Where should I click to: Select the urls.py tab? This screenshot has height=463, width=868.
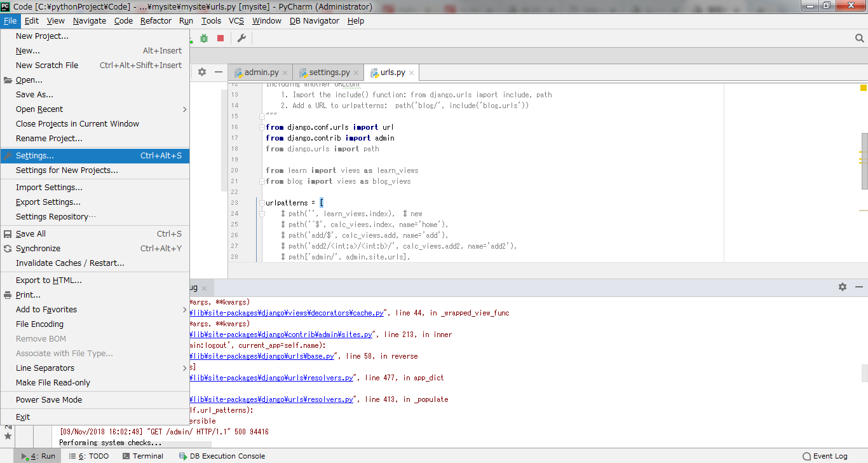point(391,73)
